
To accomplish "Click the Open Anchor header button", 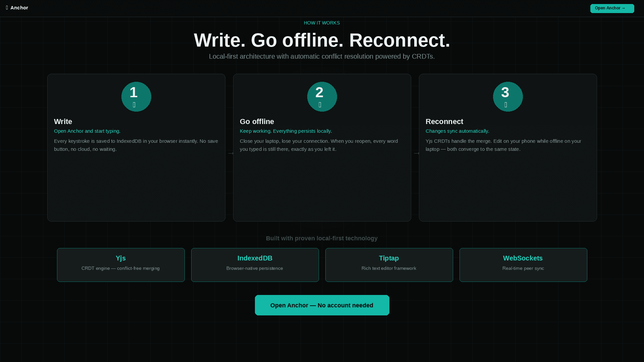I will pyautogui.click(x=612, y=8).
